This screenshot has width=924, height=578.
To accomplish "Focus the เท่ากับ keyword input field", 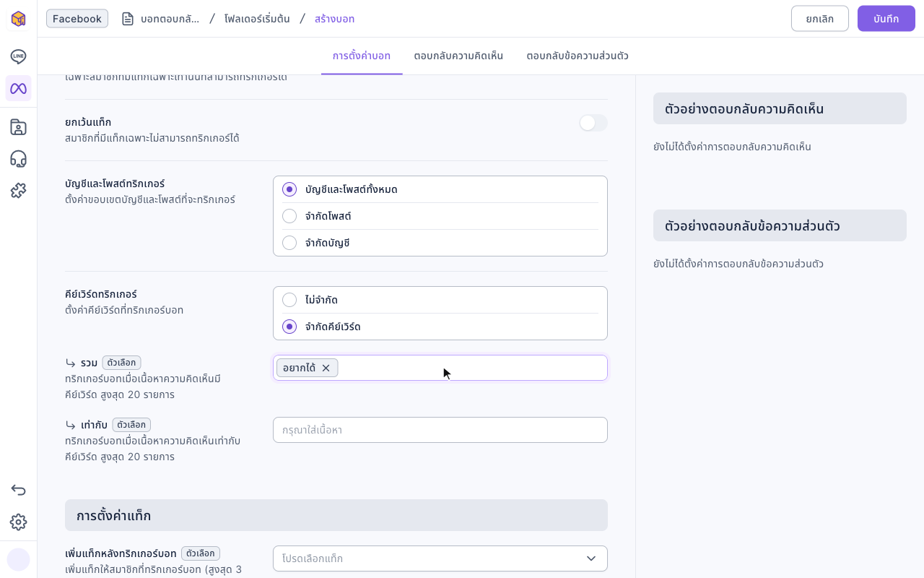I will (440, 430).
